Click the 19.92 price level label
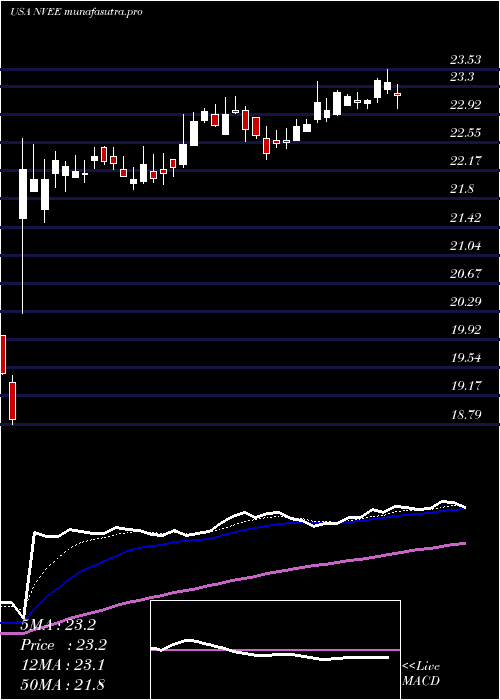This screenshot has width=500, height=700. (x=465, y=330)
